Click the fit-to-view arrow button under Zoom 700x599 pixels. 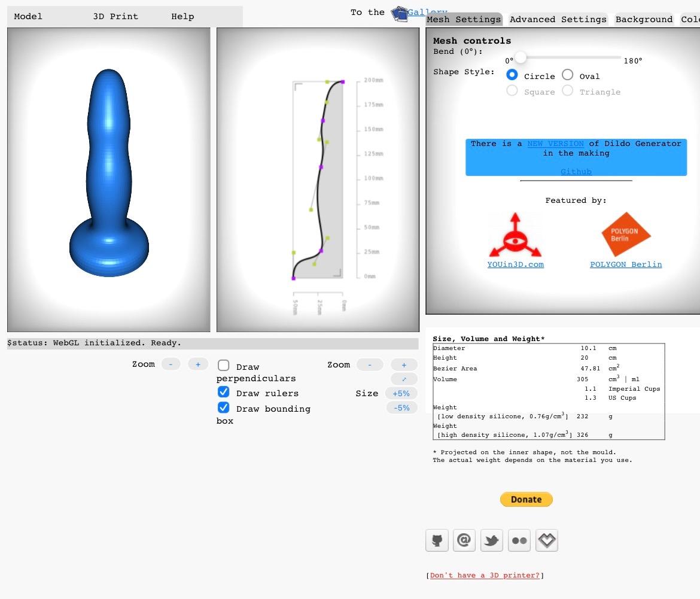click(404, 379)
